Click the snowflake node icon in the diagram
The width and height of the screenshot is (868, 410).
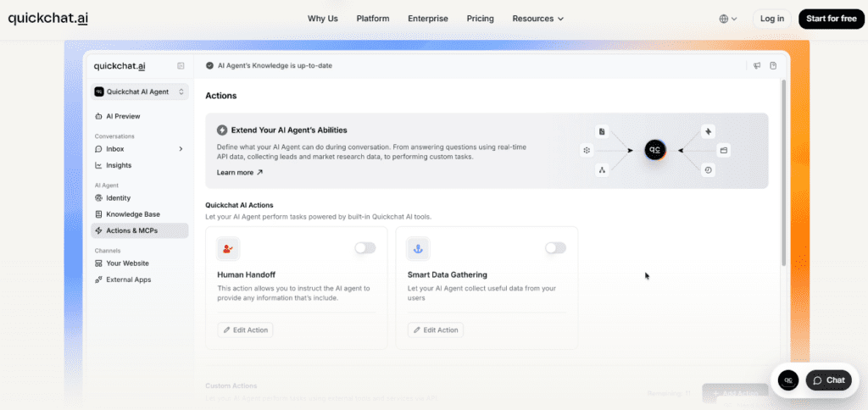point(587,150)
